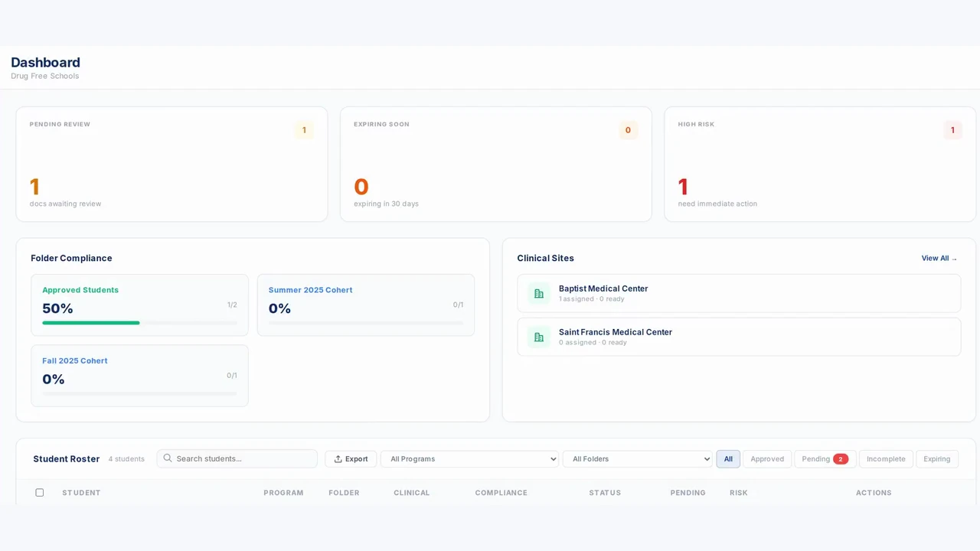Image resolution: width=980 pixels, height=551 pixels.
Task: Click the "Drug Free Schools" subtitle
Action: [44, 77]
